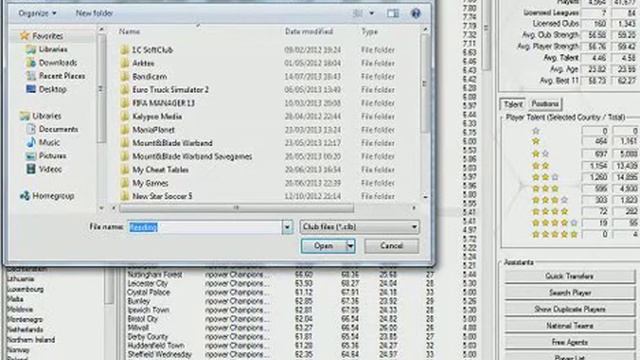Expand the File name history dropdown

[x=287, y=227]
